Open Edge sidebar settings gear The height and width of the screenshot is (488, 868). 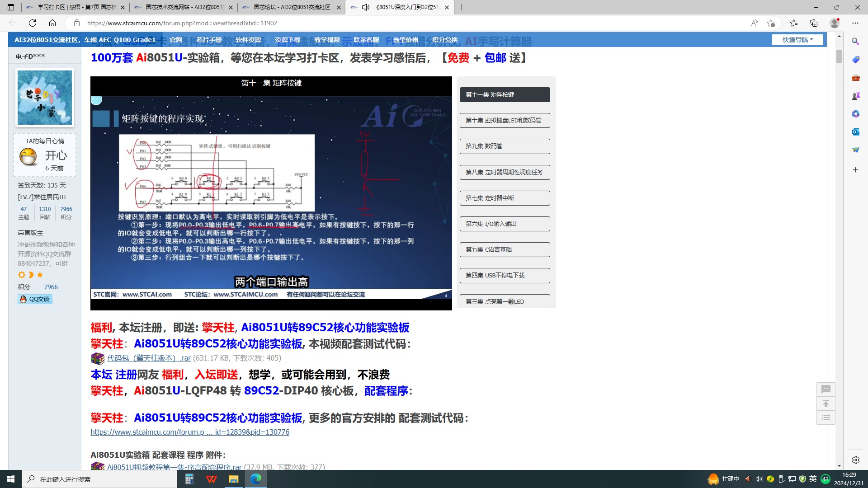pyautogui.click(x=855, y=460)
